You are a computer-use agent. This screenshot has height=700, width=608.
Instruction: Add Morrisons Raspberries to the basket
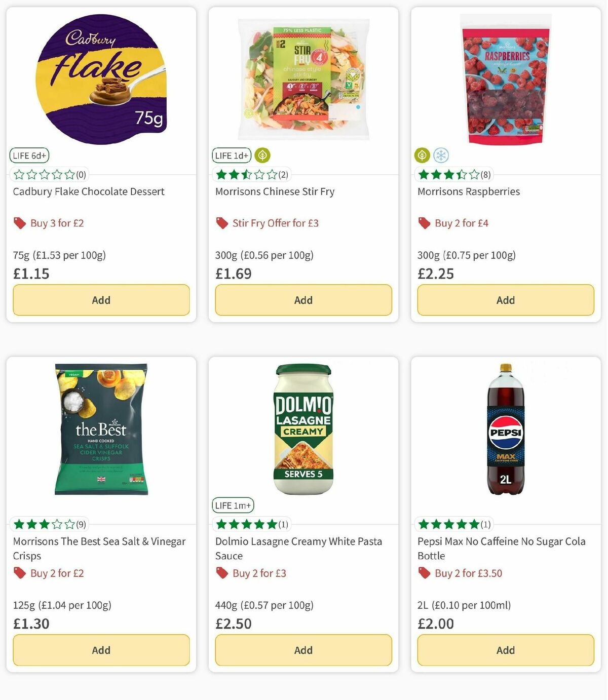(505, 300)
